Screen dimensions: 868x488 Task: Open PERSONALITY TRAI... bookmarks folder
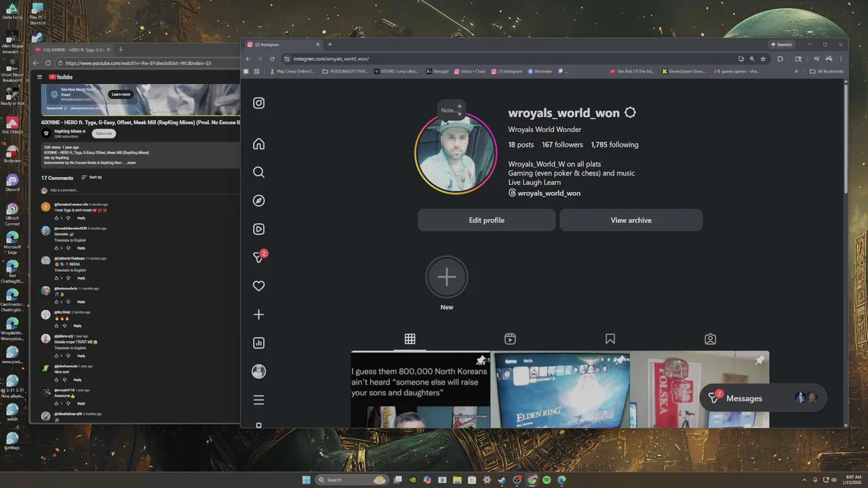click(345, 71)
